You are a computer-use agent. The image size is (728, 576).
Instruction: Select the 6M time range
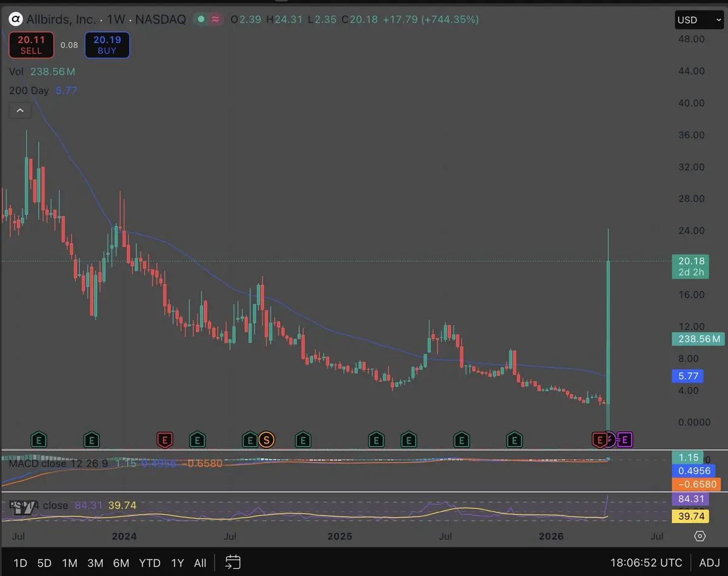pyautogui.click(x=121, y=563)
